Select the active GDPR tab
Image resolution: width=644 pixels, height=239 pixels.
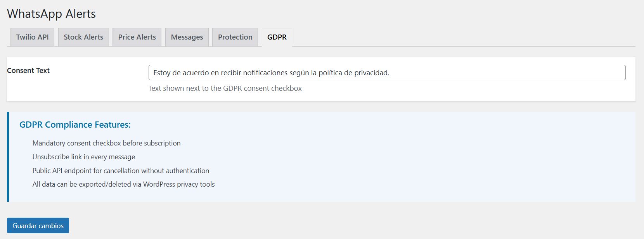point(277,37)
